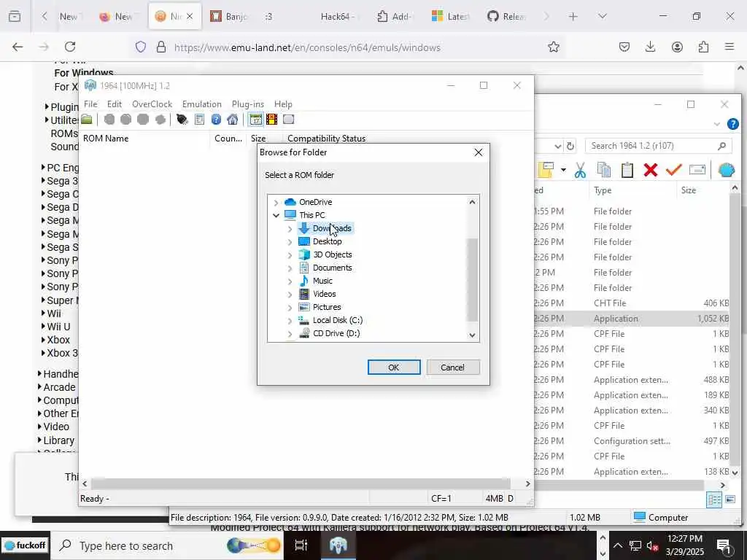Click the film strip icon in 1964 toolbar
Image resolution: width=747 pixels, height=560 pixels.
pyautogui.click(x=272, y=120)
